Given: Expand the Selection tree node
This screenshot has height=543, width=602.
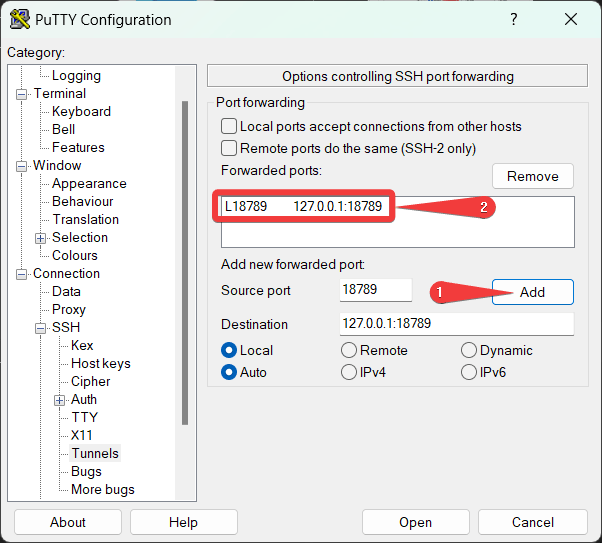Looking at the screenshot, I should [41, 238].
